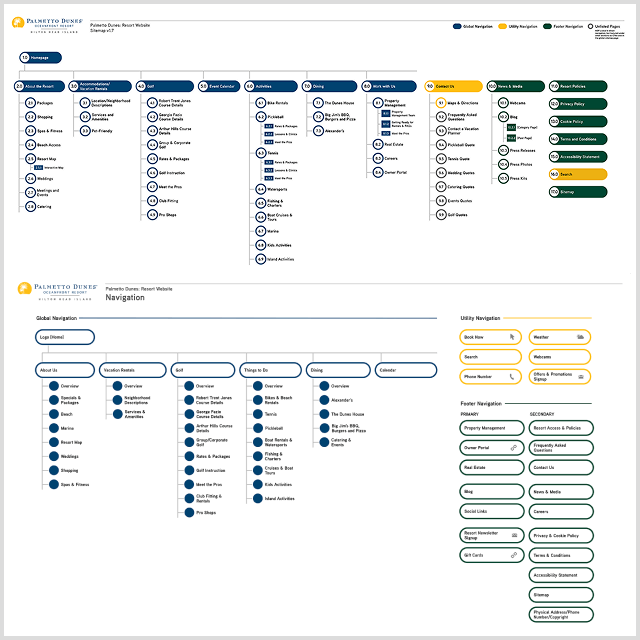640x640 pixels.
Task: Click the envelope icon in Resort Newsletter Signup
Action: click(514, 535)
